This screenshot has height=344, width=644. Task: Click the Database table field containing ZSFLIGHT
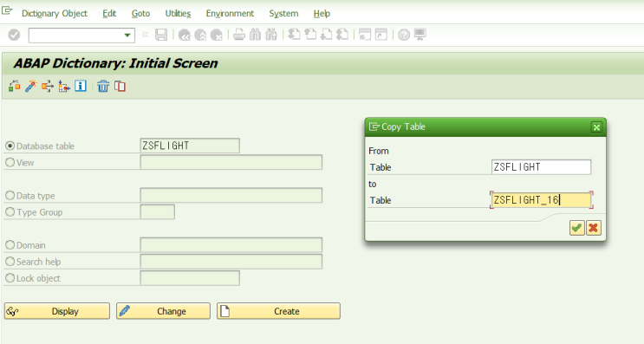pyautogui.click(x=190, y=146)
